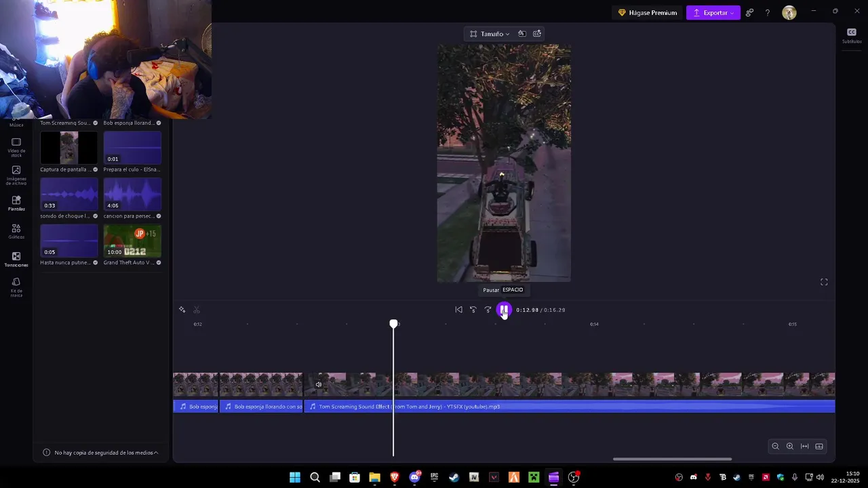Open the help question mark icon
The image size is (868, 488).
[x=768, y=13]
